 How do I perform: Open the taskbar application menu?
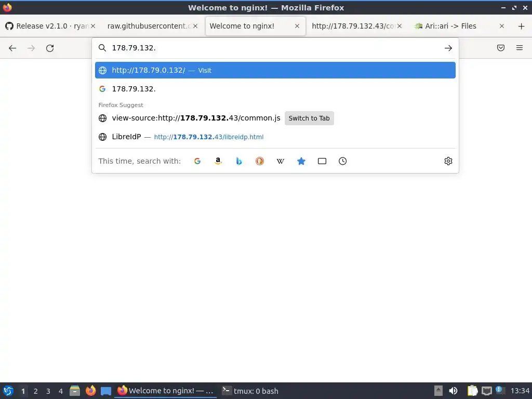click(x=8, y=391)
